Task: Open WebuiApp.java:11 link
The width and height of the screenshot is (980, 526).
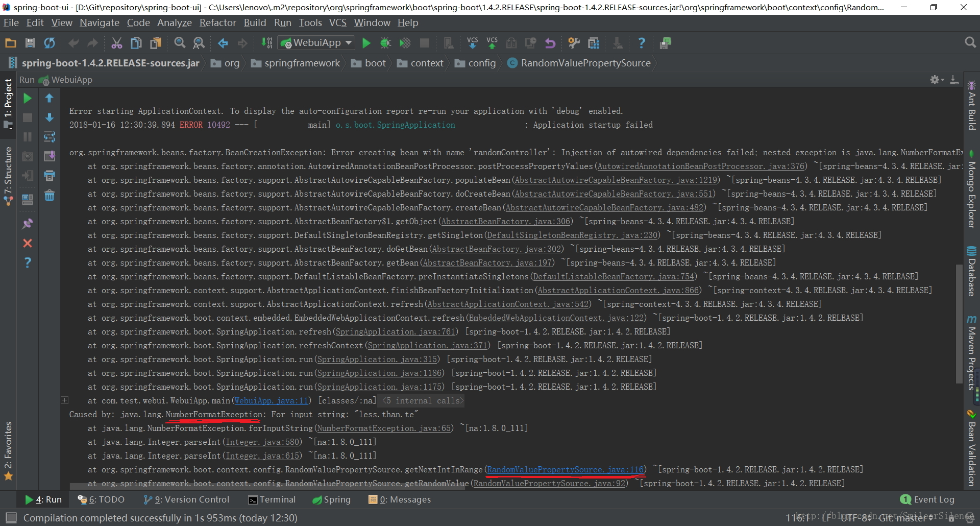Action: coord(272,401)
